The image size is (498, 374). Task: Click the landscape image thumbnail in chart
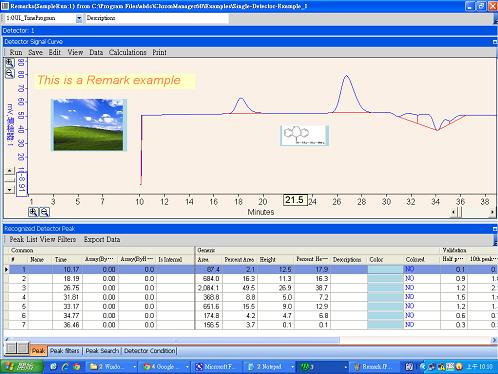(x=89, y=125)
